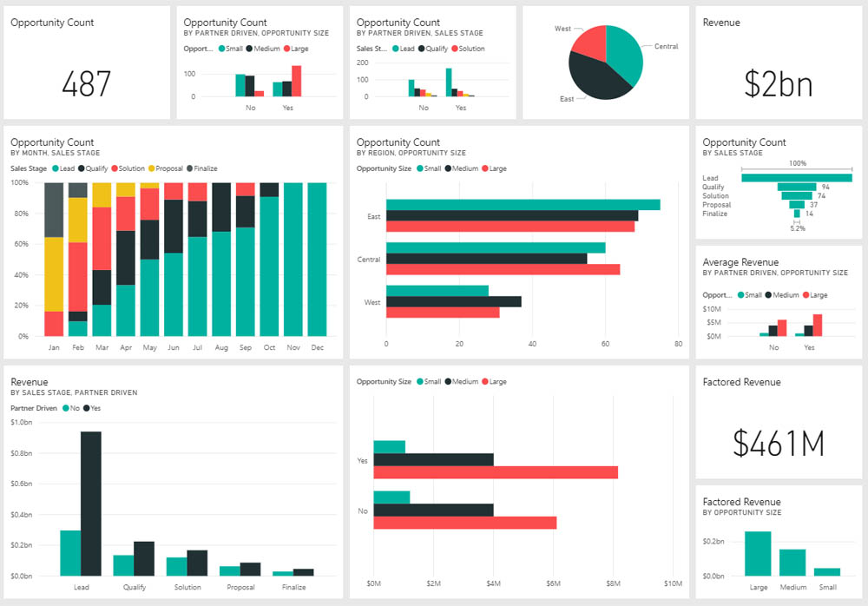Click the funnel bar labeled 14 for Finalize
Image resolution: width=868 pixels, height=606 pixels.
click(x=797, y=214)
